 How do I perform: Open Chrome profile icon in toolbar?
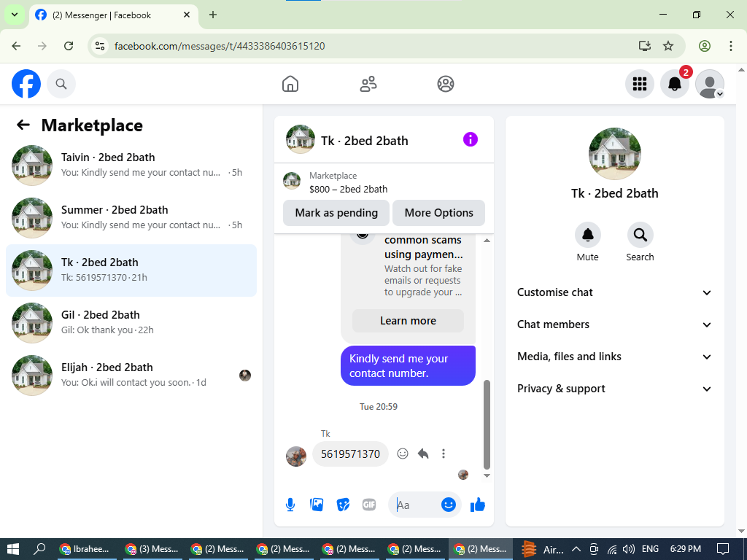[705, 46]
